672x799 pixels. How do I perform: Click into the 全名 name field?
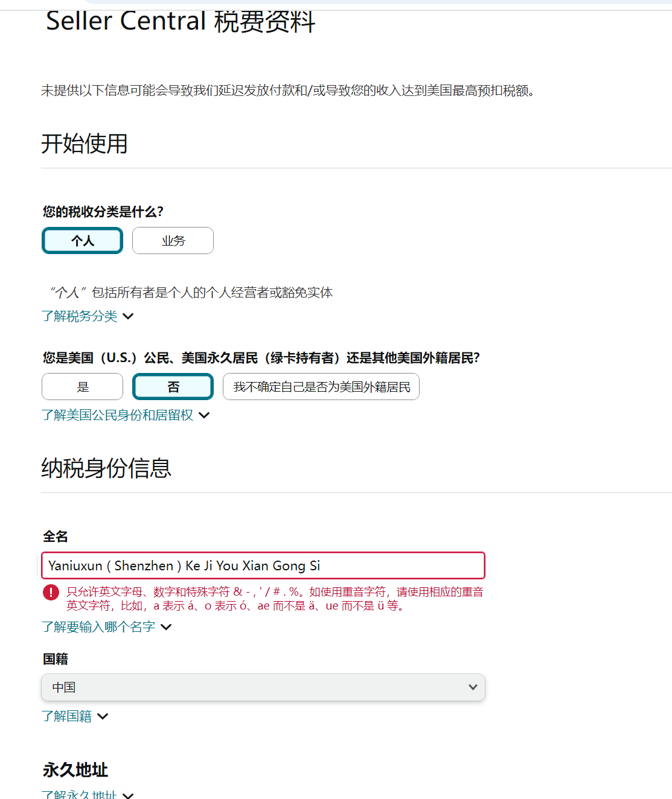click(x=263, y=565)
